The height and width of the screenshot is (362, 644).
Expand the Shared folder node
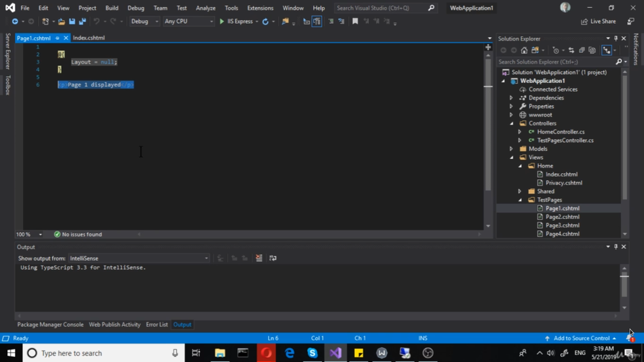[x=520, y=191]
